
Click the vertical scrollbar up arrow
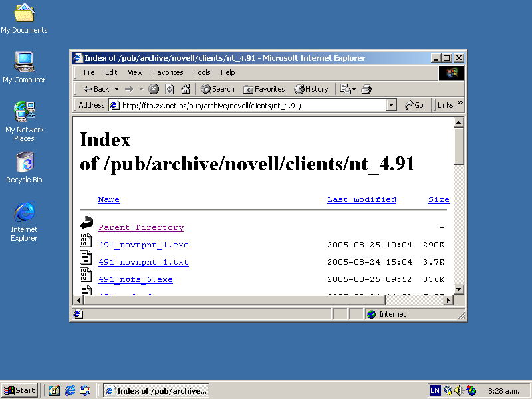click(x=459, y=122)
